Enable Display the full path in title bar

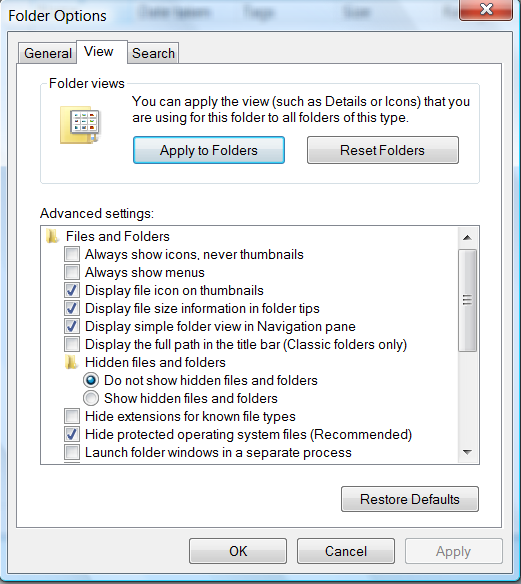pyautogui.click(x=72, y=345)
